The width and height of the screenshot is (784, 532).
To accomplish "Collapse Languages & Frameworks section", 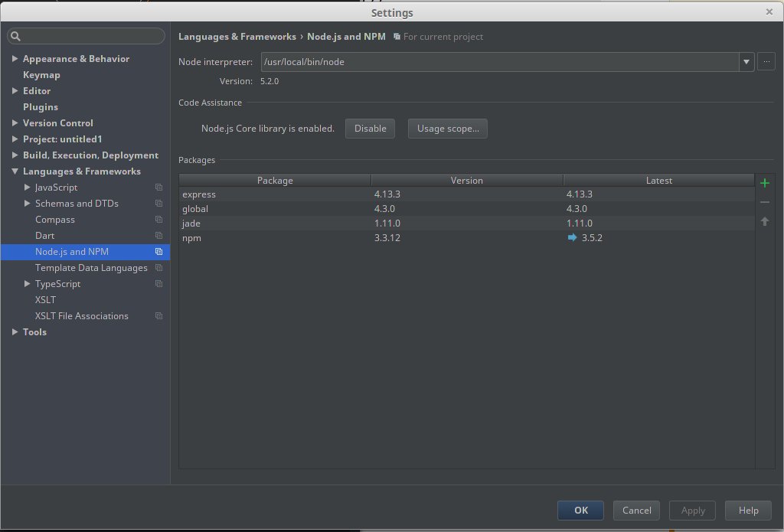I will (15, 171).
